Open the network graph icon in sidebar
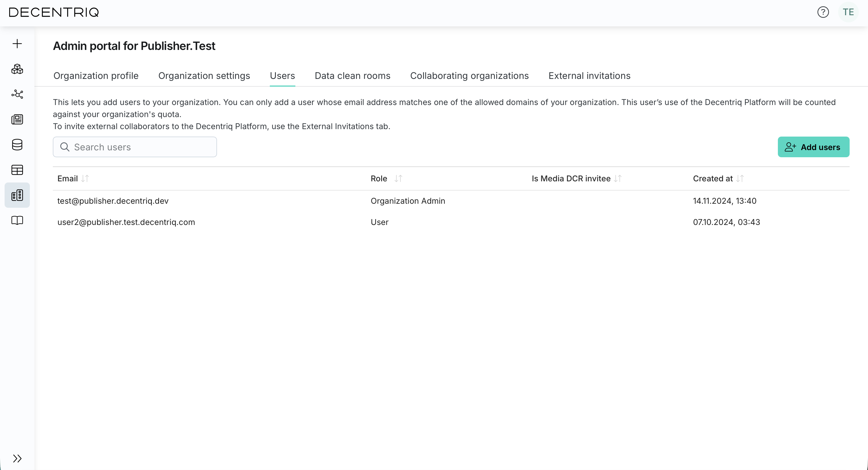 pyautogui.click(x=17, y=94)
